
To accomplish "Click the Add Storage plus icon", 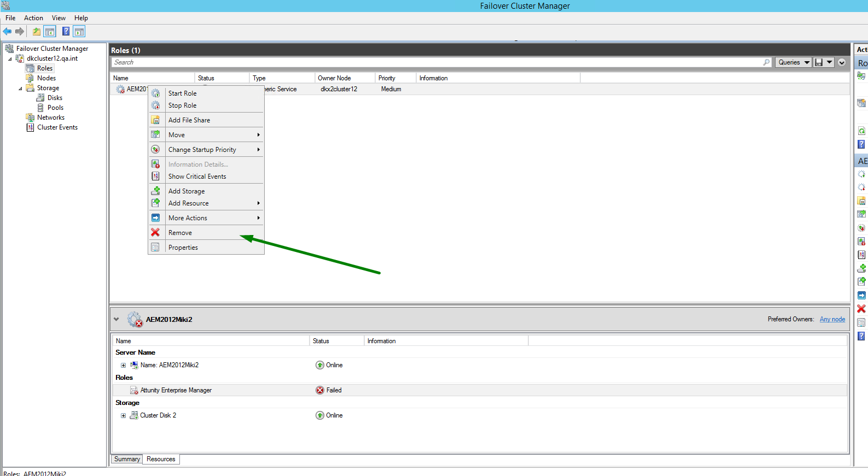I will (155, 191).
